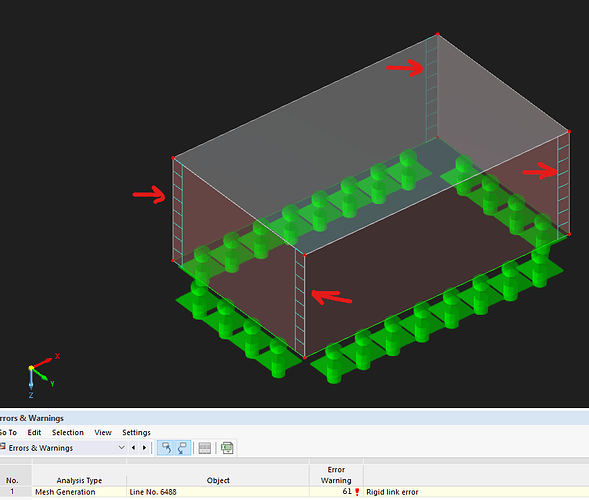Click the Rigid link error message
This screenshot has width=589, height=500.
[x=392, y=492]
